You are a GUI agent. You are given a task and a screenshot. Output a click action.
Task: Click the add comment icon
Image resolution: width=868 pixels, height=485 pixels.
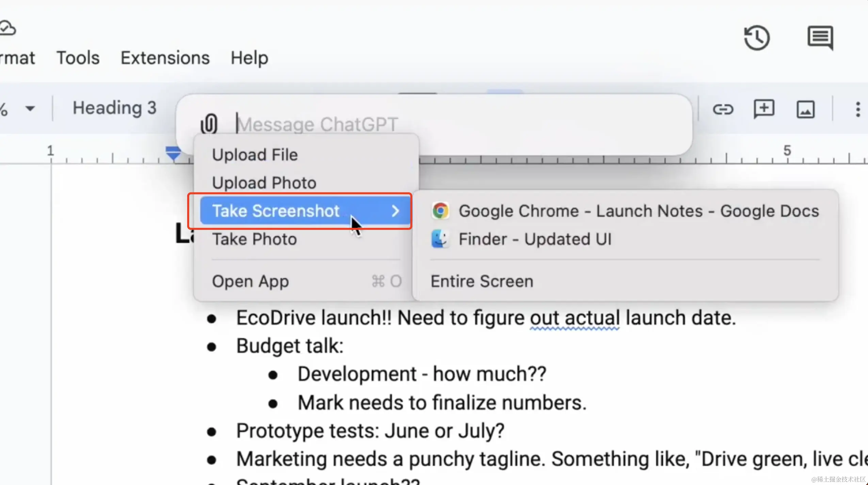[764, 110]
